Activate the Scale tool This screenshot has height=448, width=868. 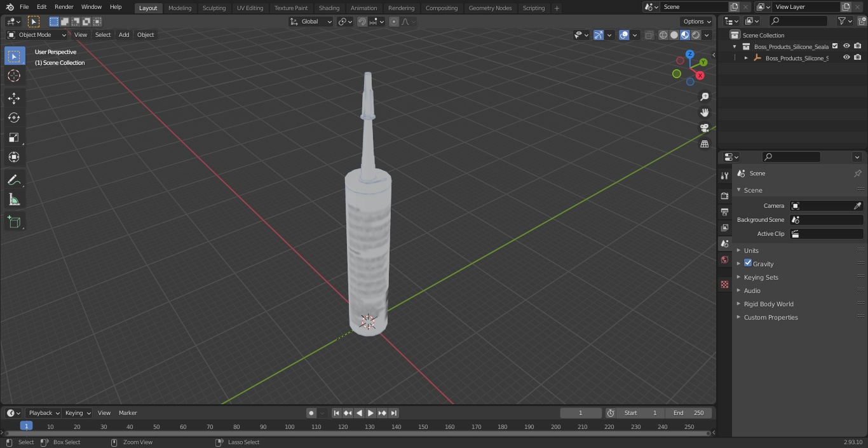point(14,137)
